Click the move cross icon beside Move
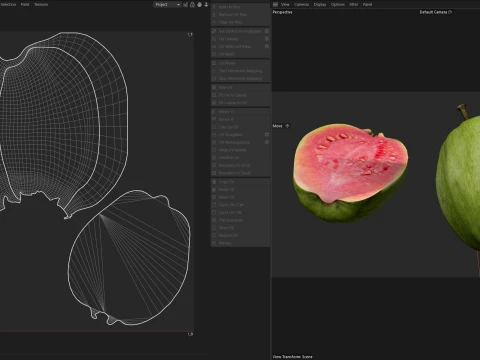Screen dimensions: 480x360 click(287, 126)
